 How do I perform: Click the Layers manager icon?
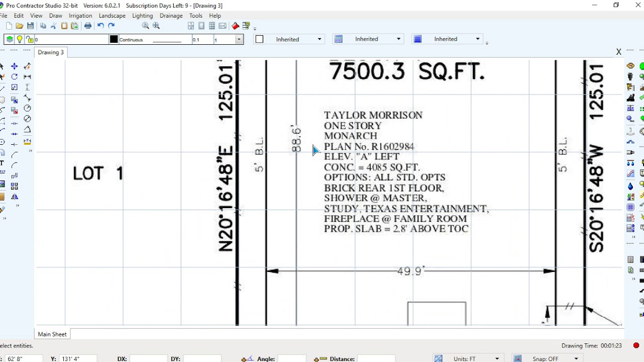10,39
